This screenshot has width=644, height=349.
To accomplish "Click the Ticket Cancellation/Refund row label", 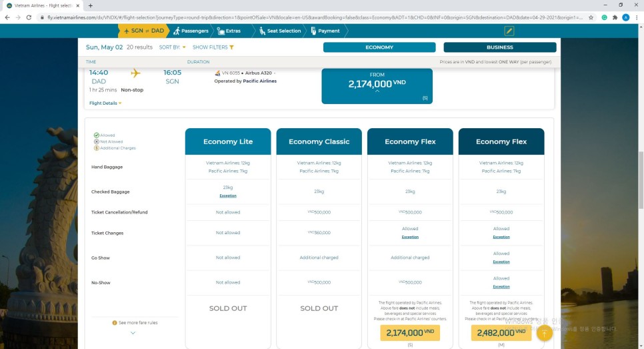I will coord(119,212).
